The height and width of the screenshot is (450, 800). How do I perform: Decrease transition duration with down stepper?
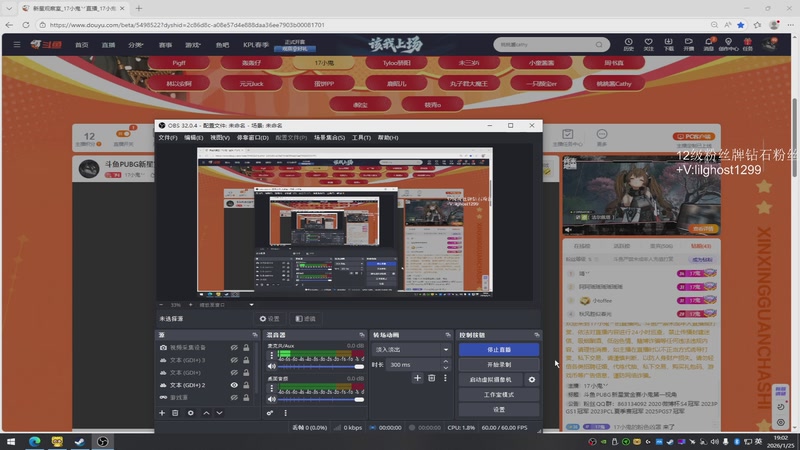(x=445, y=367)
